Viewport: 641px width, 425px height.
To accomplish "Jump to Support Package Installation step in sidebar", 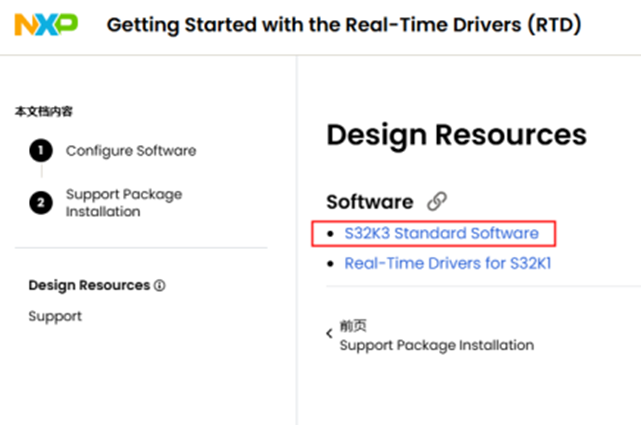I will [x=124, y=203].
